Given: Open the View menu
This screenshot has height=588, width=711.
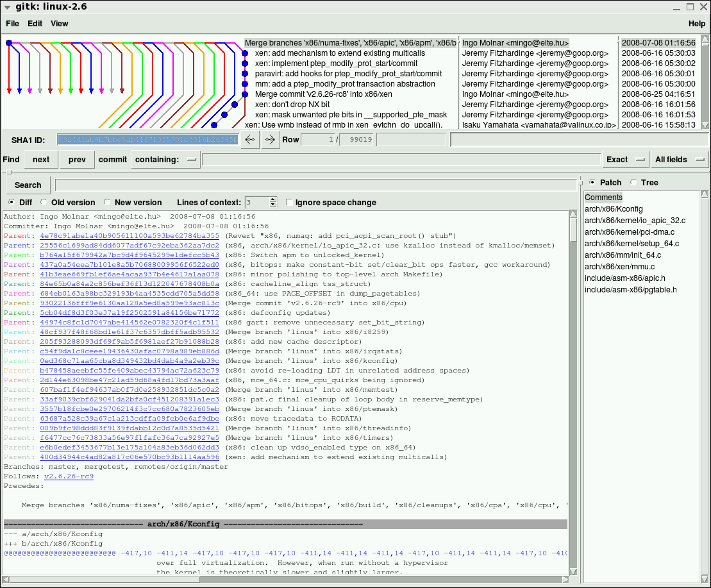Looking at the screenshot, I should tap(59, 24).
